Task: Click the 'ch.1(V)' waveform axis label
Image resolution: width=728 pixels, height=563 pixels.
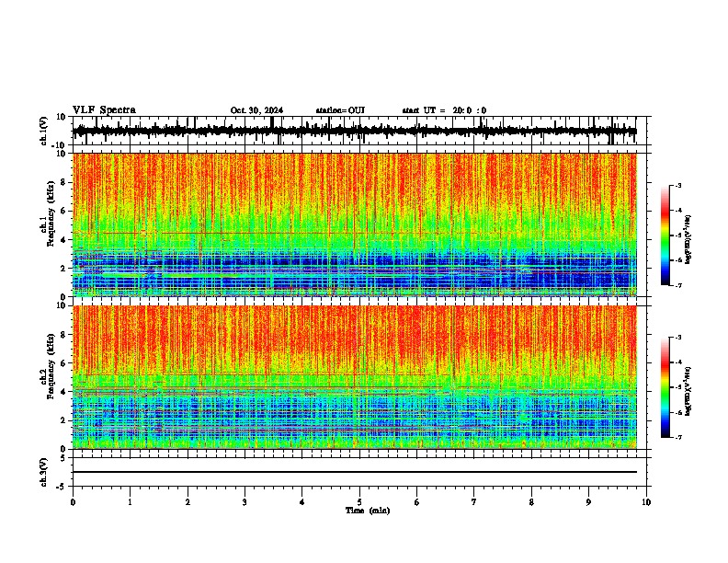Action: click(44, 131)
